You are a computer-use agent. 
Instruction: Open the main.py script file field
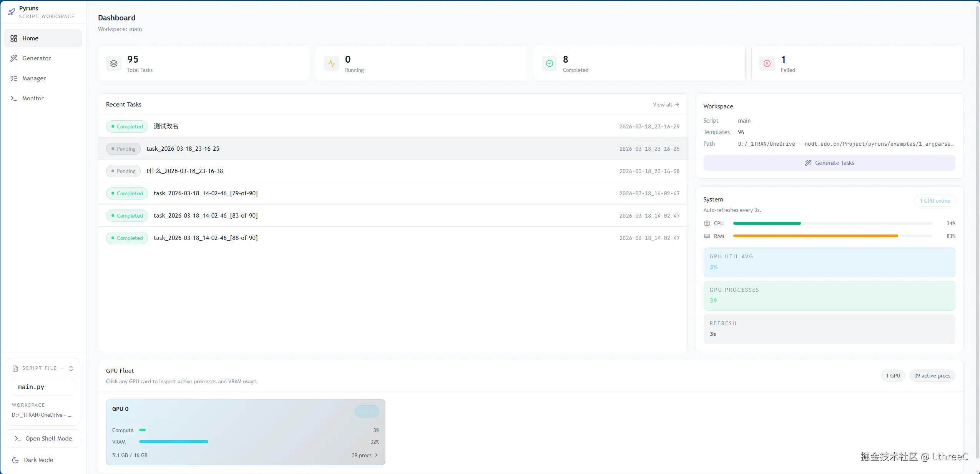[x=43, y=387]
